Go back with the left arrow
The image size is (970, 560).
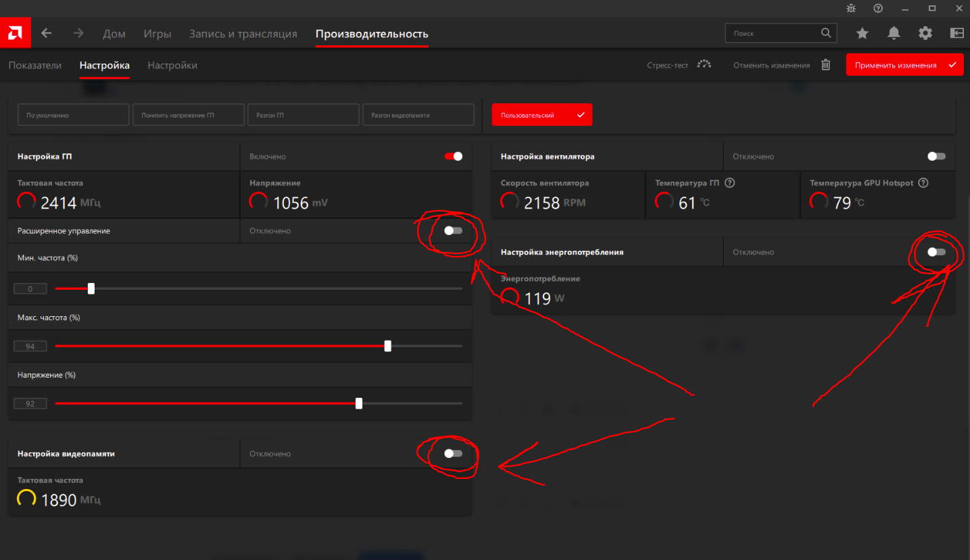[x=46, y=33]
